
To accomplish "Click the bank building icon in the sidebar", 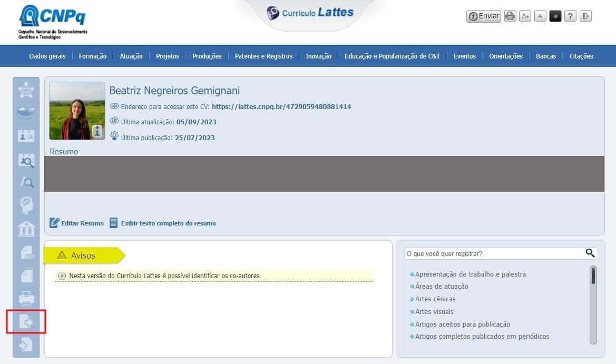I will coord(26,229).
